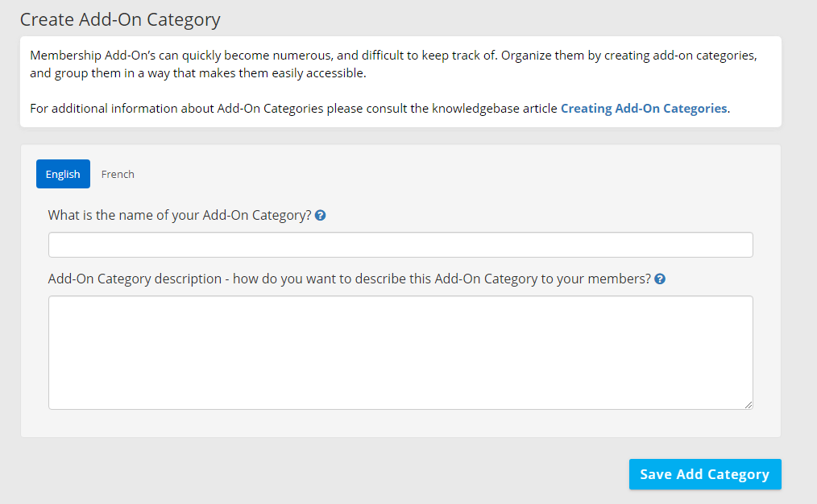
Task: Focus the Add-On Category description textarea
Action: click(x=400, y=353)
